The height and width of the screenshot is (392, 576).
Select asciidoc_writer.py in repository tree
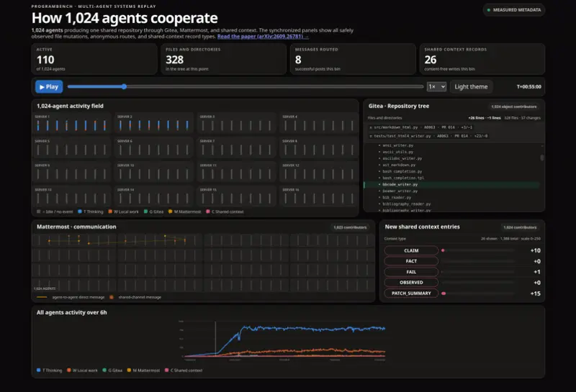pos(402,158)
